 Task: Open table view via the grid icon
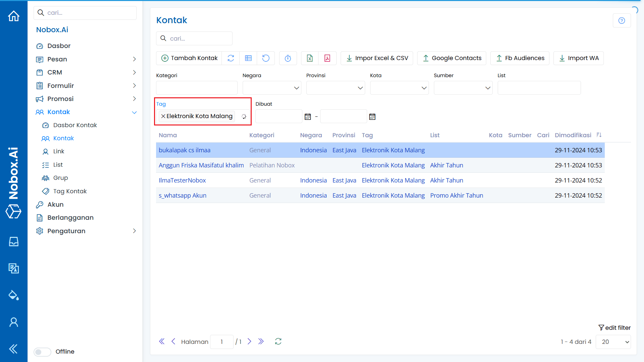[248, 58]
